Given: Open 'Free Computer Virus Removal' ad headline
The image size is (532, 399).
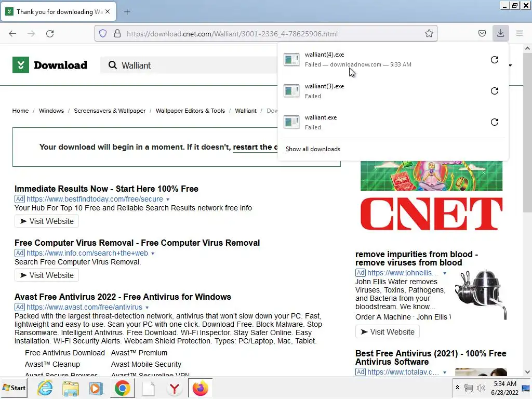Looking at the screenshot, I should (137, 243).
